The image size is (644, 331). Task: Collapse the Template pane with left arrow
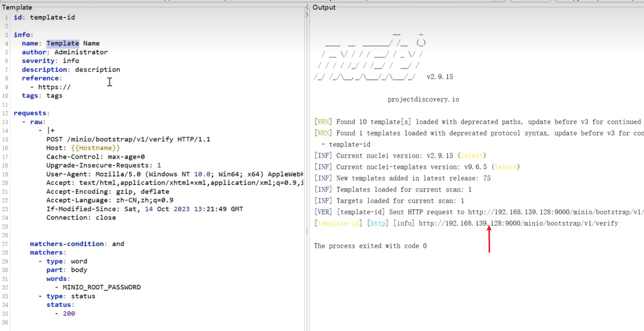pos(307,7)
